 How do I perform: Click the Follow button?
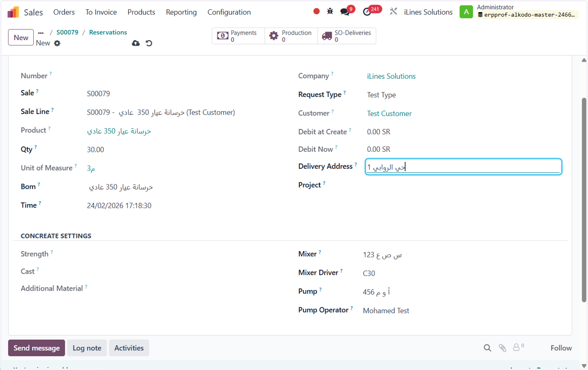(561, 348)
